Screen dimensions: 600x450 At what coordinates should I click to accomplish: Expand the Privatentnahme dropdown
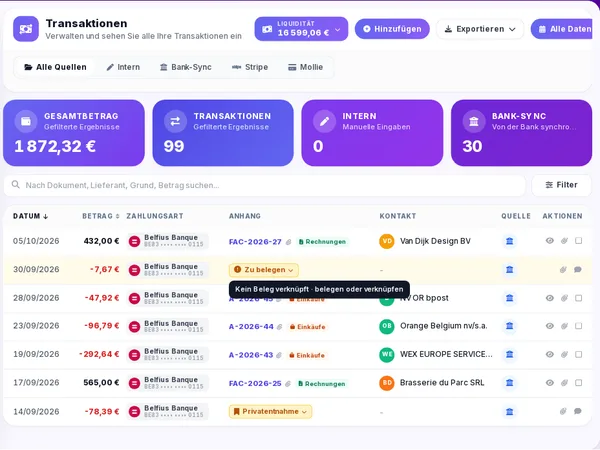coord(271,412)
